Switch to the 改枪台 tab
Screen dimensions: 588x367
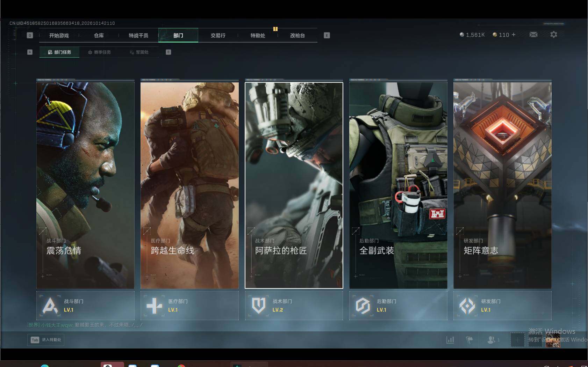[297, 35]
